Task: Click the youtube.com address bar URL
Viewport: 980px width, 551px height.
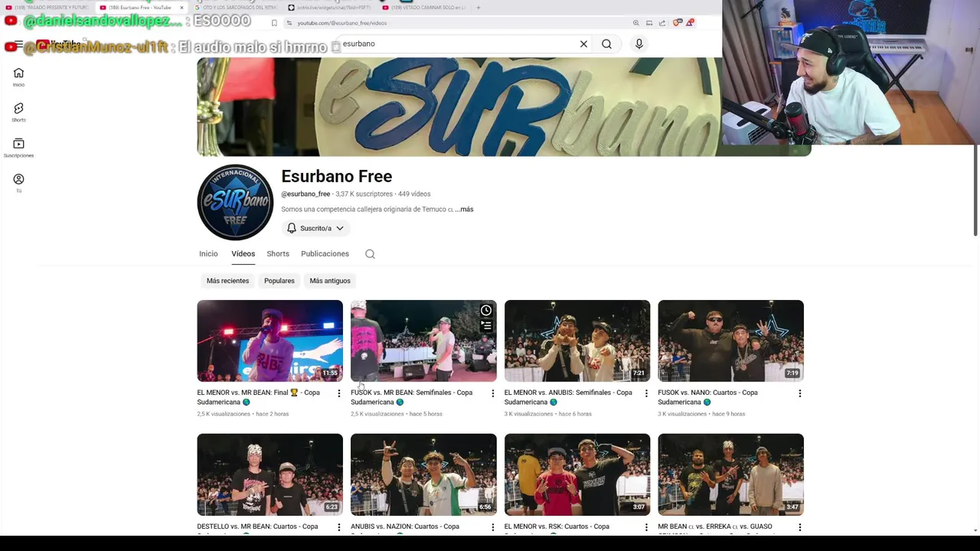Action: [342, 23]
